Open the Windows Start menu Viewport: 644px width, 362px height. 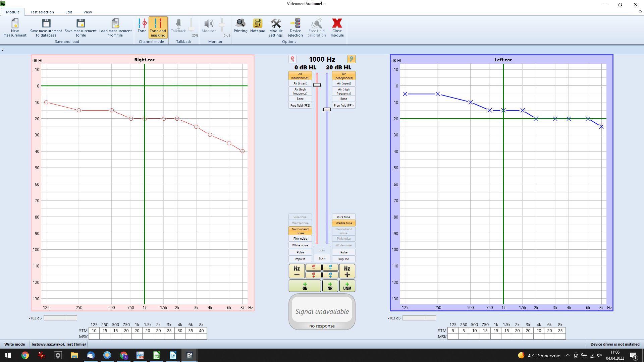(x=8, y=355)
